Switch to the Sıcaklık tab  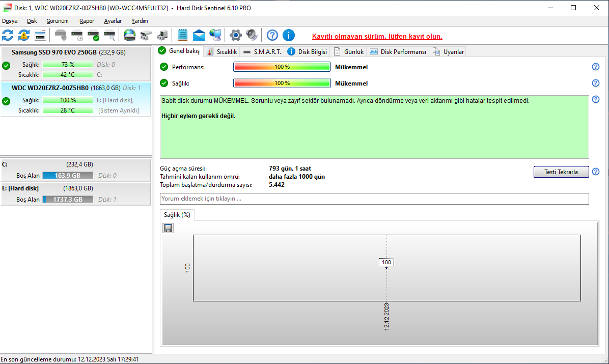tap(222, 51)
